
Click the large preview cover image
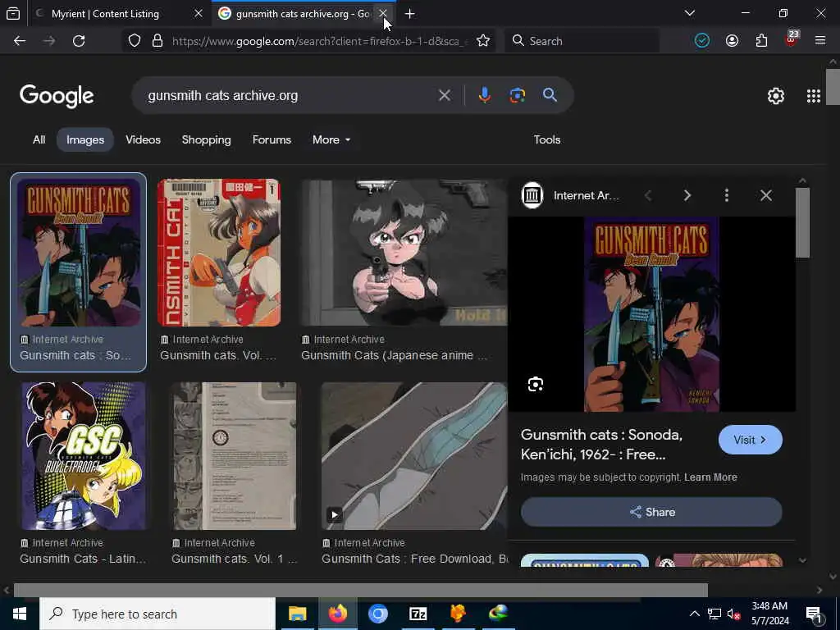coord(651,314)
